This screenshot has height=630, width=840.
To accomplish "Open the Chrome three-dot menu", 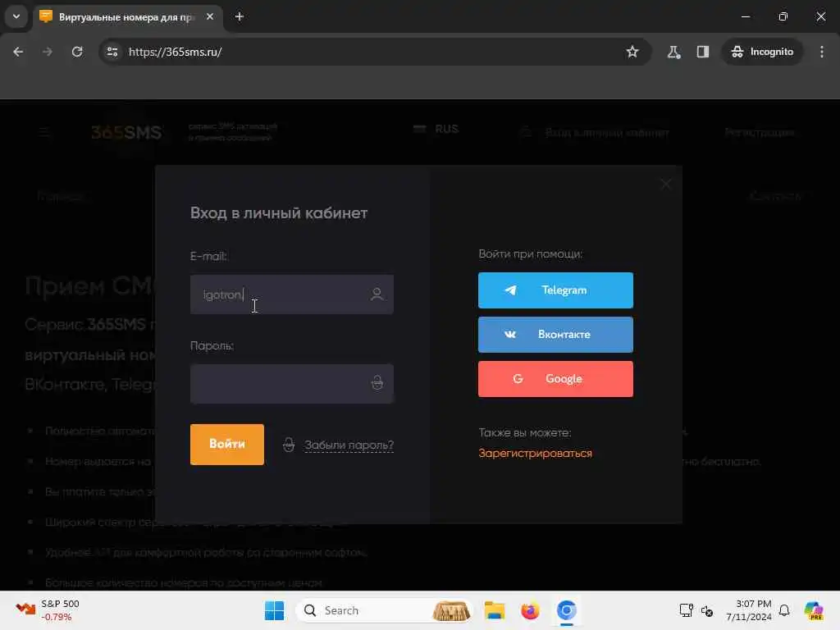I will 822,52.
